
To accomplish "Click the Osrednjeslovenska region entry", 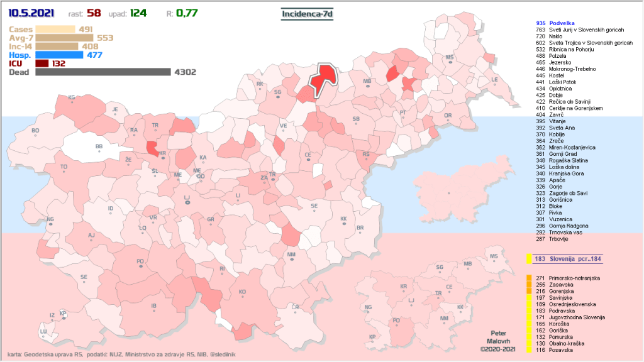I will coord(573,304).
